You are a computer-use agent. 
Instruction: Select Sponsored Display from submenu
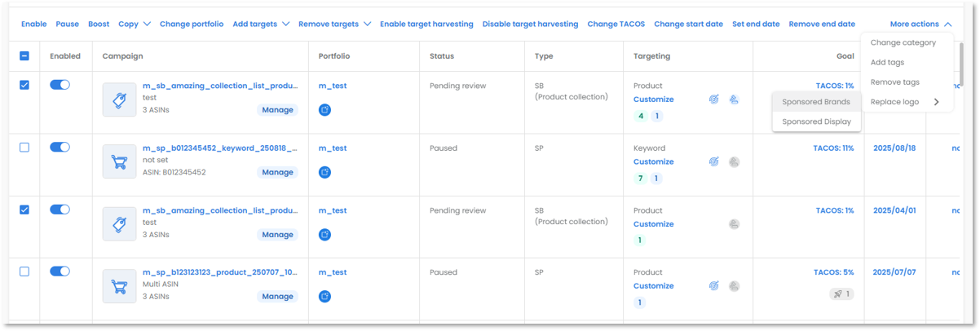coord(816,121)
